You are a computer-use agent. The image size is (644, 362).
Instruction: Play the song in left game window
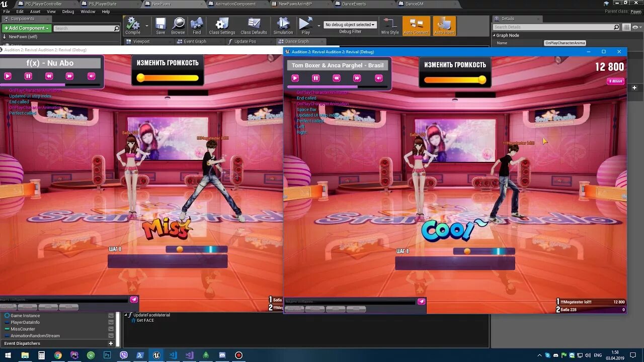point(8,76)
